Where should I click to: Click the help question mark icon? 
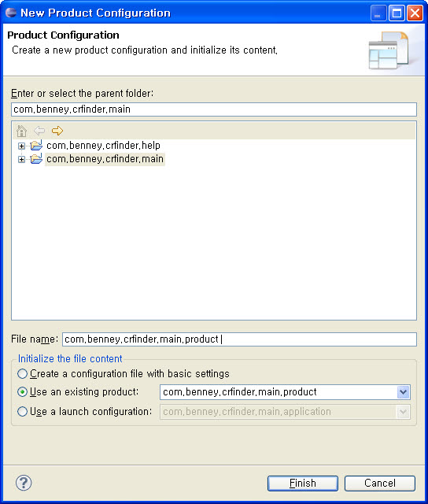tap(24, 483)
